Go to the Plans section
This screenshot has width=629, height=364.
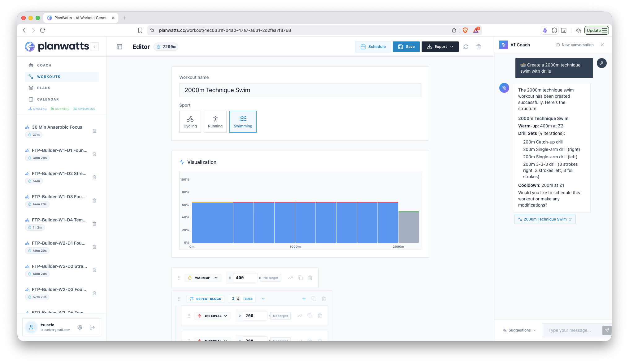pyautogui.click(x=44, y=88)
